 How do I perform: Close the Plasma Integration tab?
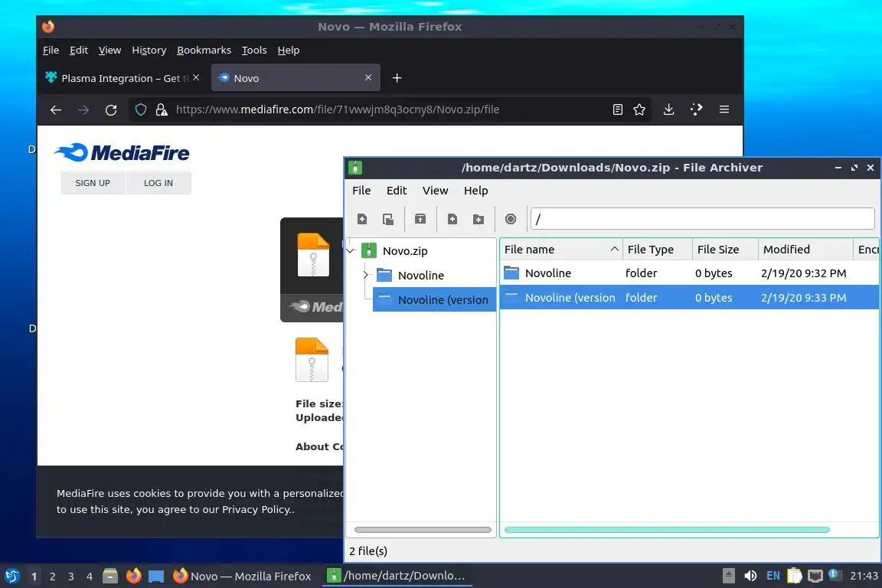pyautogui.click(x=196, y=77)
